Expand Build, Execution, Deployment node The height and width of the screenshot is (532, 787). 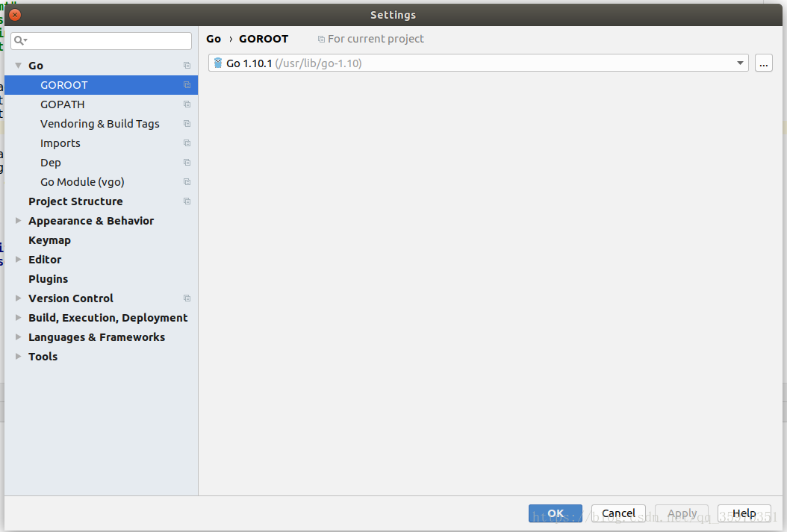[x=18, y=318]
